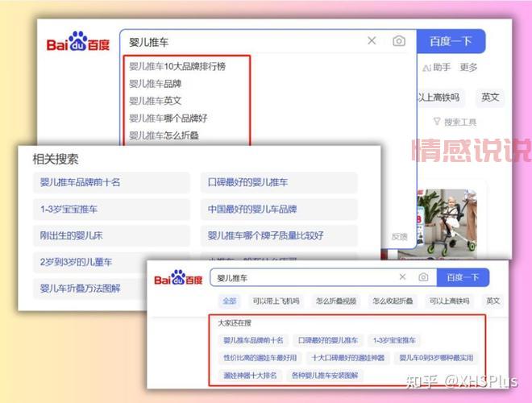The image size is (532, 403).
Task: Click 婴儿推车品牌前十名 under 大家还在搜
Action: (253, 340)
